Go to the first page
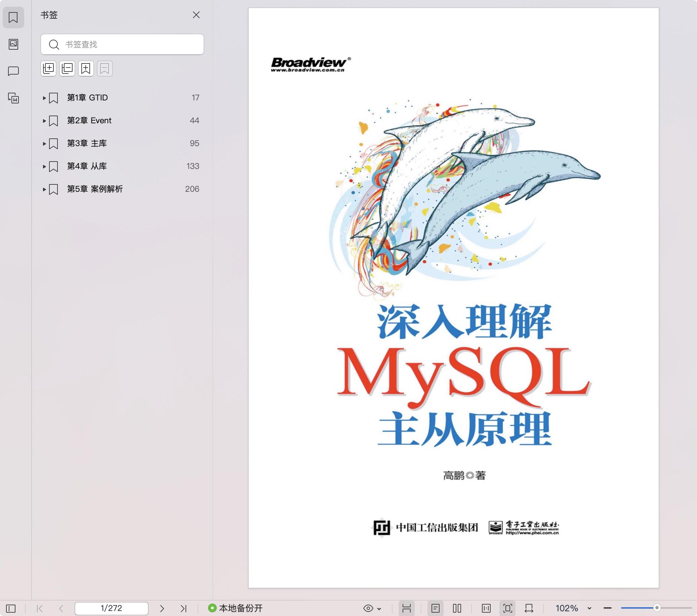Screen dimensions: 697x616 [40, 608]
